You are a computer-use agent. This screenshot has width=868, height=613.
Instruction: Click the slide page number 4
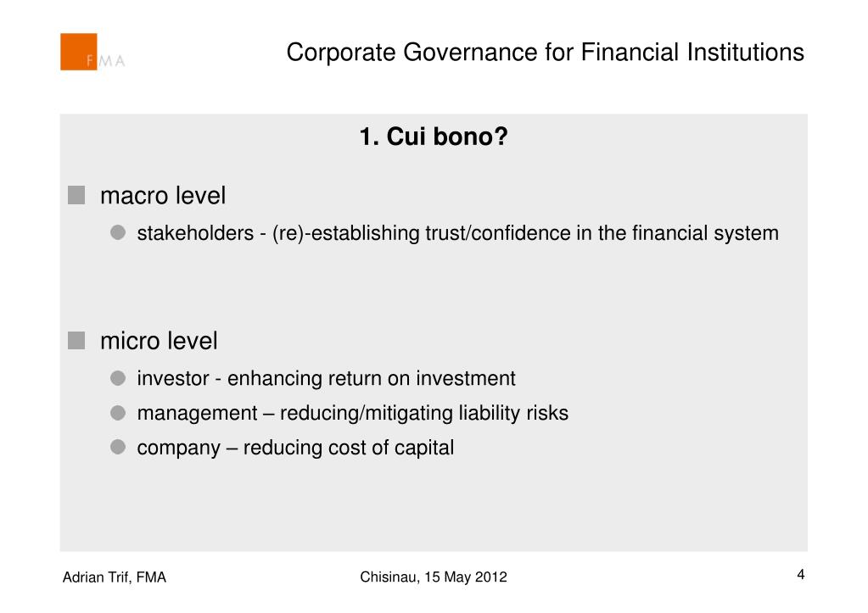[800, 575]
